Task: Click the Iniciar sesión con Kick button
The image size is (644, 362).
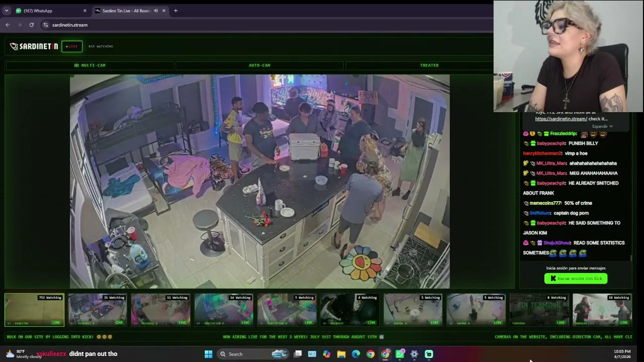Action: [x=576, y=279]
